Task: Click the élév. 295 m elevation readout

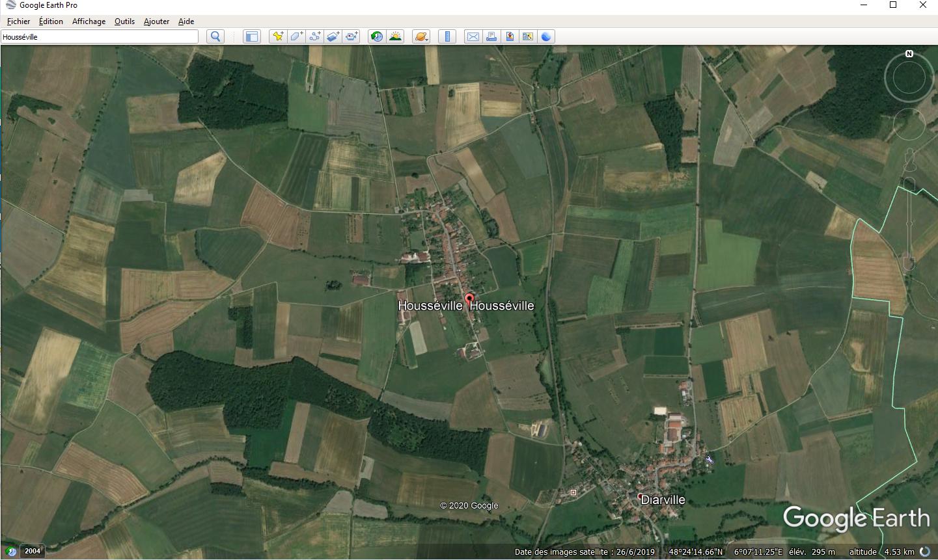Action: 812,552
